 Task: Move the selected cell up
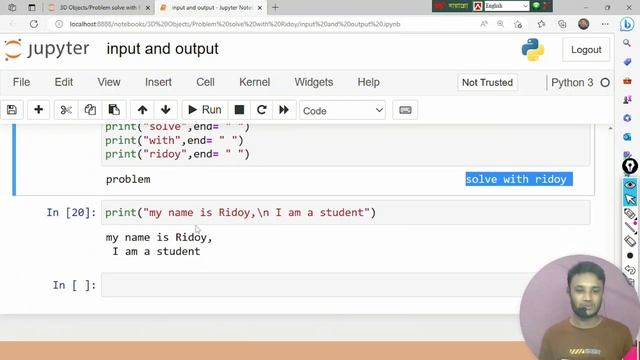(142, 110)
